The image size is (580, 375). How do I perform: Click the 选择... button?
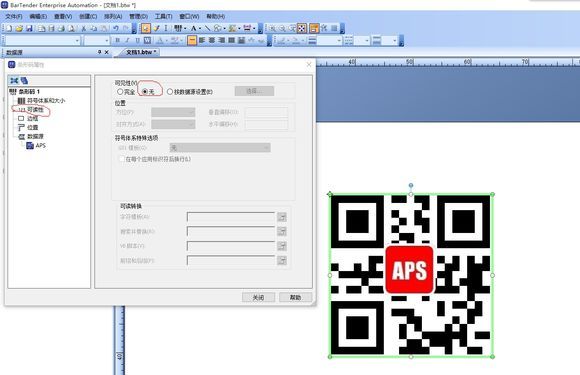(254, 91)
